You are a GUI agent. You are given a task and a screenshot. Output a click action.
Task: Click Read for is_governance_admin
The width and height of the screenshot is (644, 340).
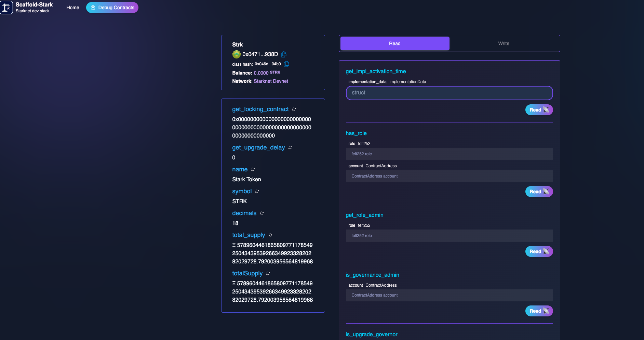click(x=539, y=311)
